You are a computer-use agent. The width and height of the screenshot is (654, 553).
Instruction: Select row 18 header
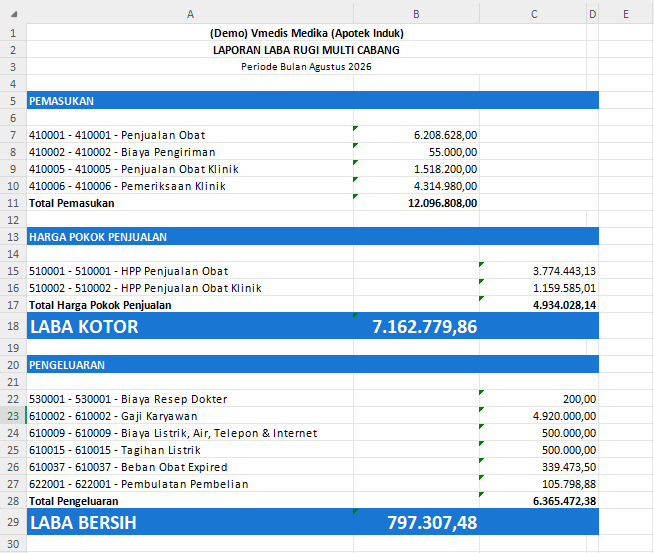(13, 326)
